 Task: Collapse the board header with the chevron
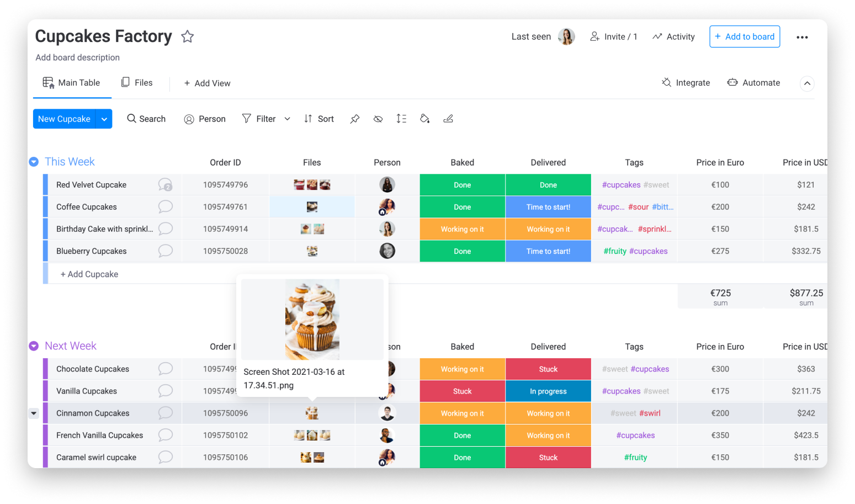pos(807,83)
